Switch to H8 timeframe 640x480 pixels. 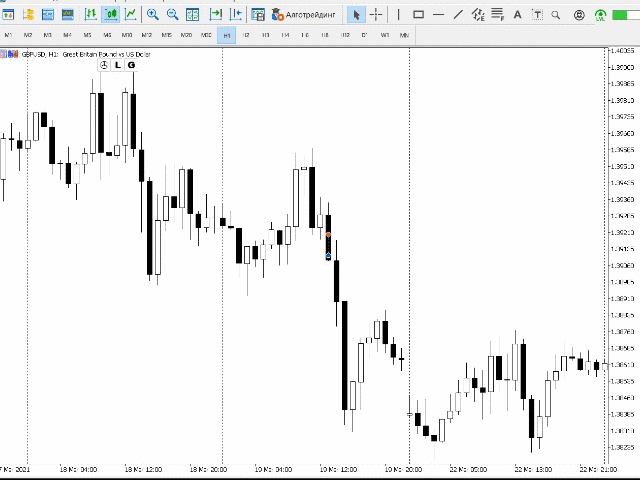pyautogui.click(x=325, y=35)
